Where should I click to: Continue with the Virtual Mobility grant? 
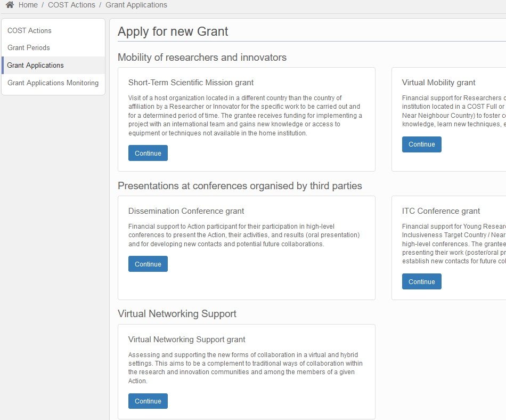point(421,144)
